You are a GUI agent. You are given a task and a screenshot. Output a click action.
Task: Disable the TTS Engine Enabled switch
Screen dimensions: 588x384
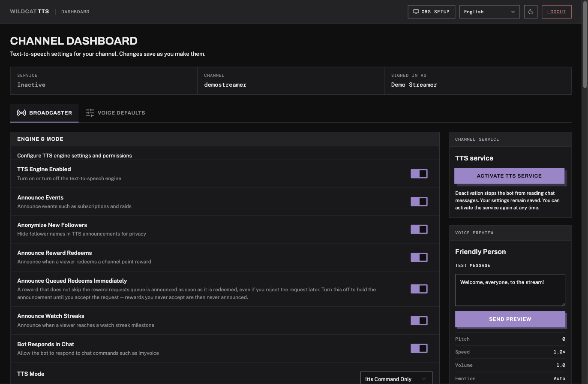419,173
